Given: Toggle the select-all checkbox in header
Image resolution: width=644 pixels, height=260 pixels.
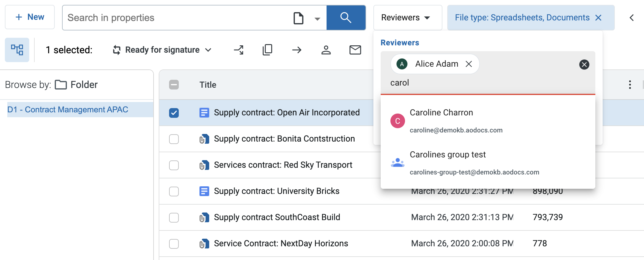Looking at the screenshot, I should click(x=174, y=85).
